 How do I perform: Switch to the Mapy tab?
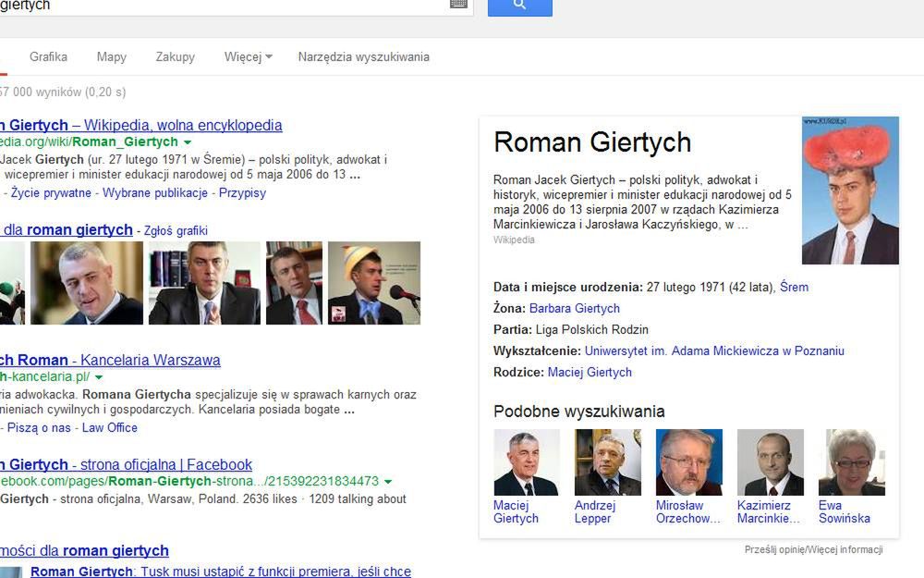click(x=112, y=56)
